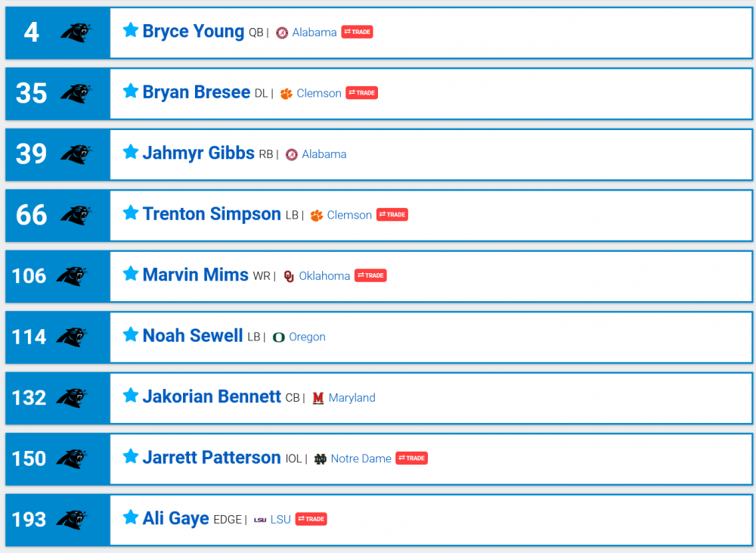Click the Panthers logo on pick 193
The height and width of the screenshot is (553, 756).
coord(73,519)
